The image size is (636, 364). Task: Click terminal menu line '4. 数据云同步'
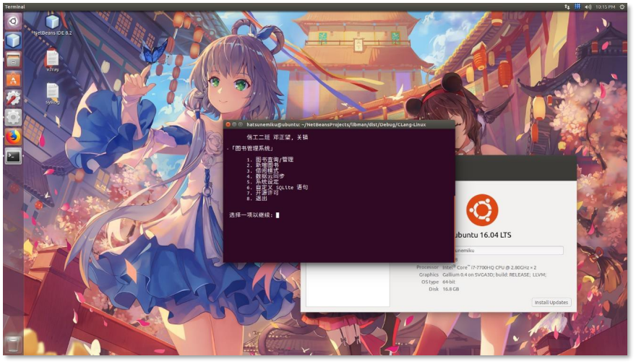pyautogui.click(x=265, y=176)
